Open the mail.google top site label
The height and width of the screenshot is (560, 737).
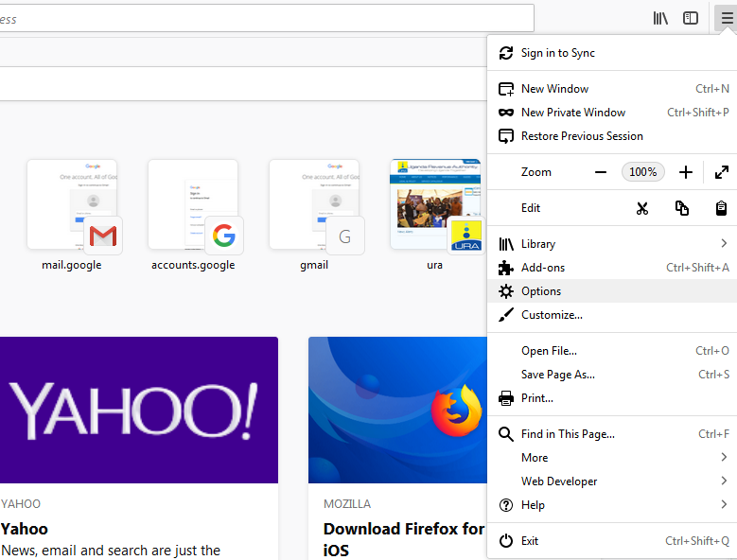[72, 265]
